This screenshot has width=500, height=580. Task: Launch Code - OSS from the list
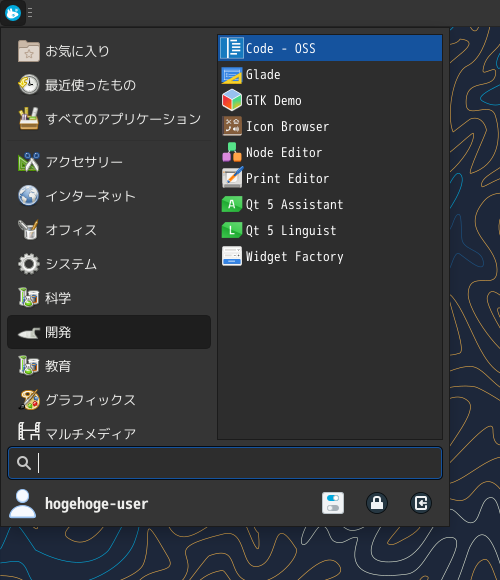(330, 48)
